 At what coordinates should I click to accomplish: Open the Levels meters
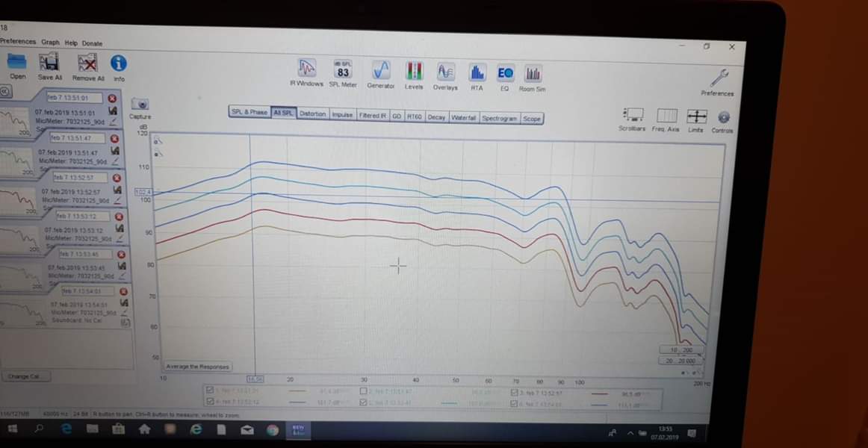pos(414,72)
